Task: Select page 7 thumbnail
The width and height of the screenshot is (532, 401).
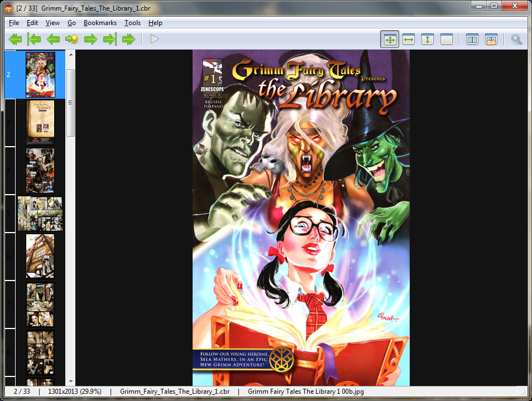Action: 40,305
